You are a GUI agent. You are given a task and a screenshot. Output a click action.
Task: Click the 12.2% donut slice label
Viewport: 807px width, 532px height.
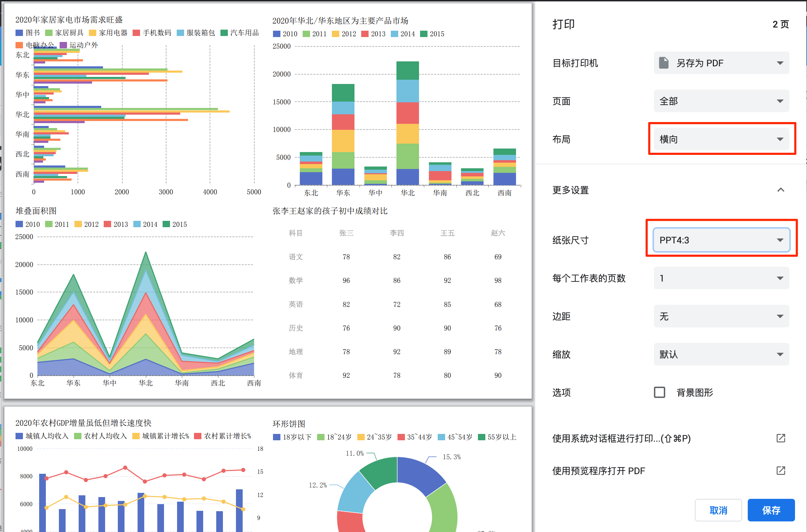(318, 485)
